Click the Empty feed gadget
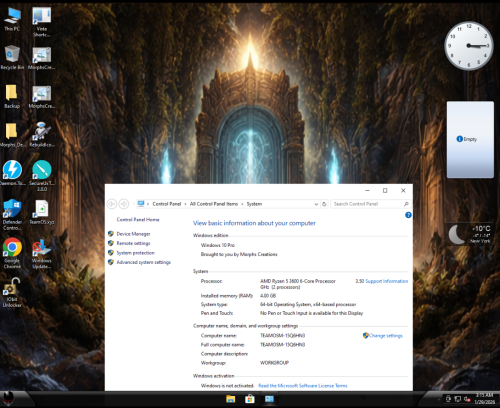 tap(470, 139)
